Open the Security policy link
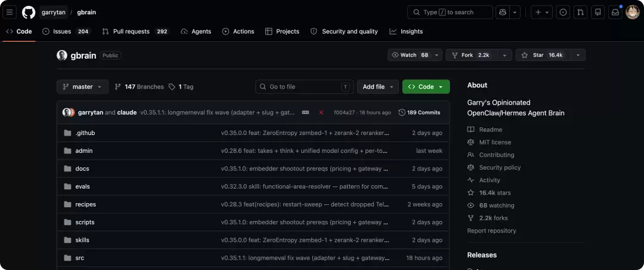The image size is (644, 270). 494,167
